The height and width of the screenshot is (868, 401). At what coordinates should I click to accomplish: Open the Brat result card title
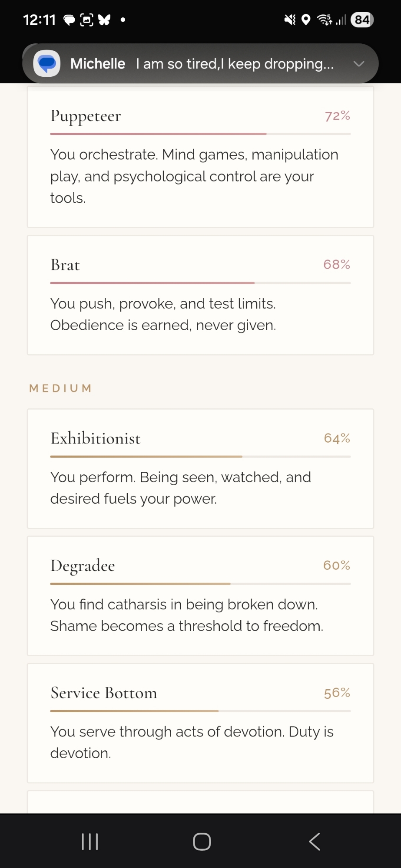65,265
